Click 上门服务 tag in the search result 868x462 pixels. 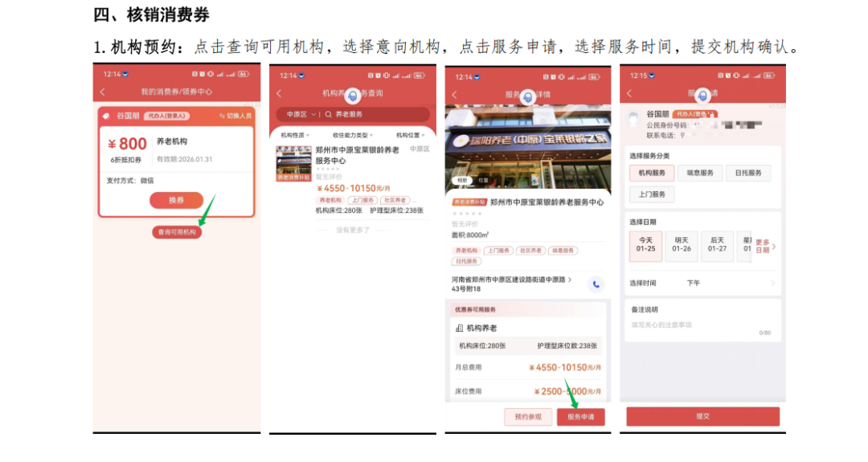362,200
